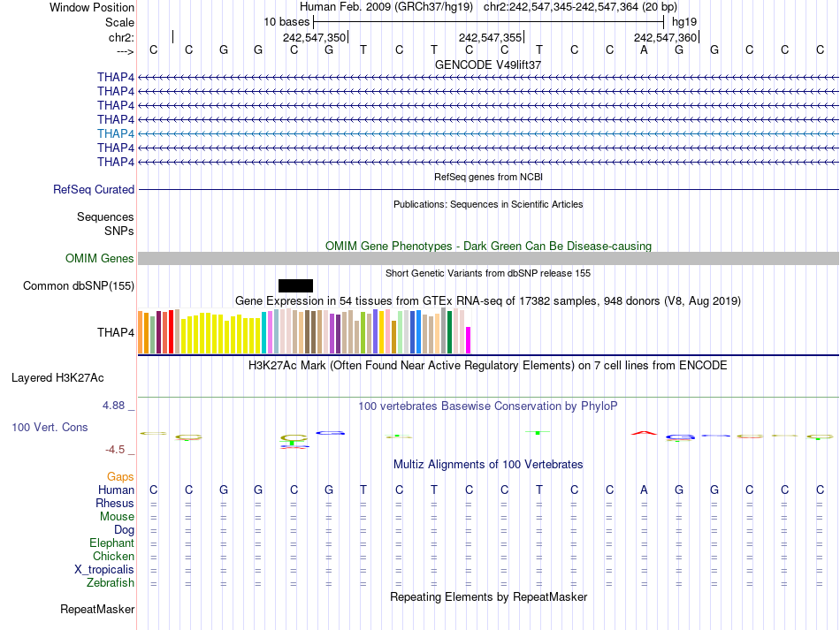The image size is (840, 630).
Task: Open Repeating Elements by RepeatMasker title
Action: [x=489, y=596]
